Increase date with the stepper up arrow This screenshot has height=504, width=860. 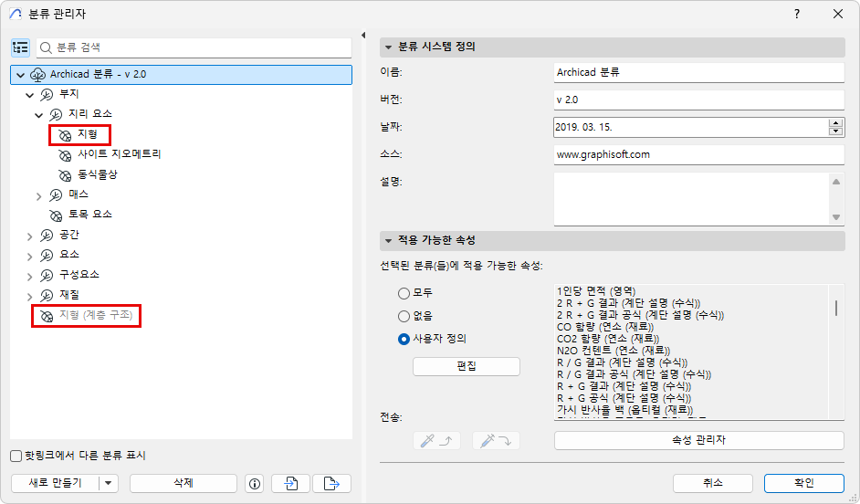coord(836,123)
